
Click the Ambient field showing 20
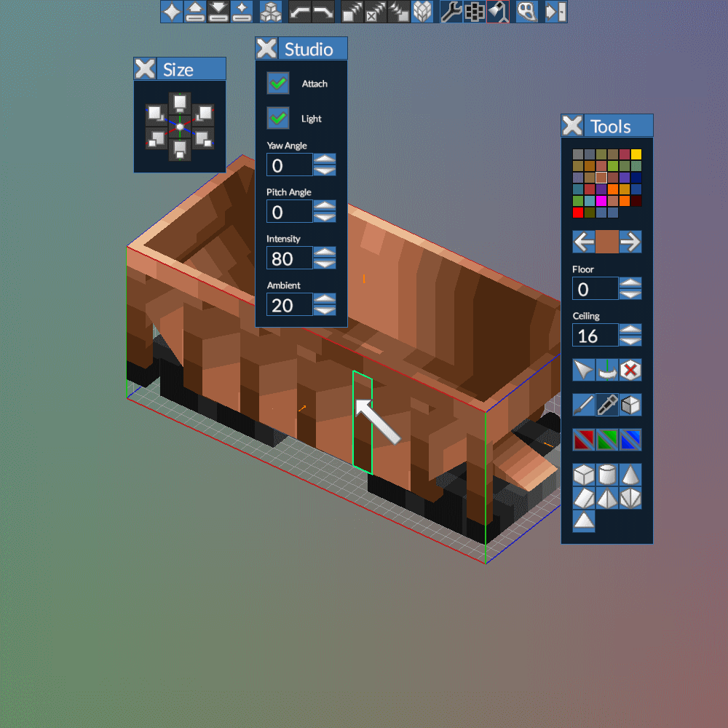tap(290, 304)
